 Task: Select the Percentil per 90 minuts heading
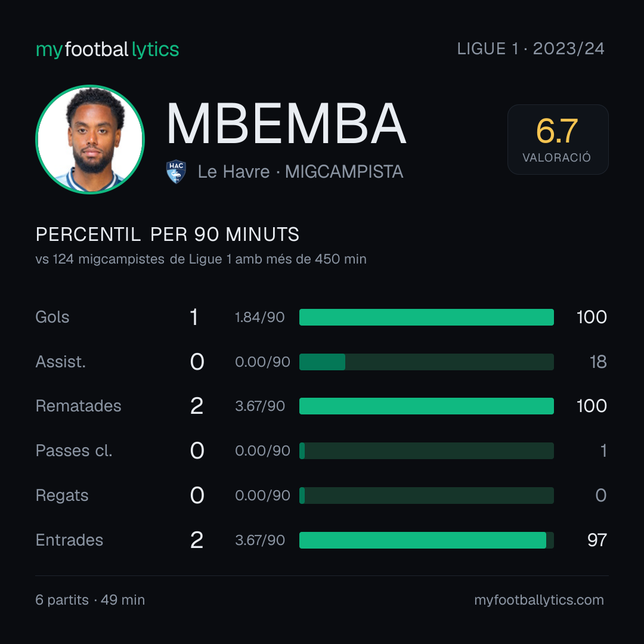point(168,234)
